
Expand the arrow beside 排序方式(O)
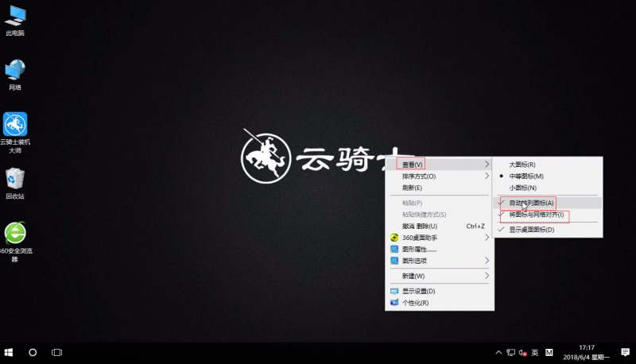tap(487, 176)
